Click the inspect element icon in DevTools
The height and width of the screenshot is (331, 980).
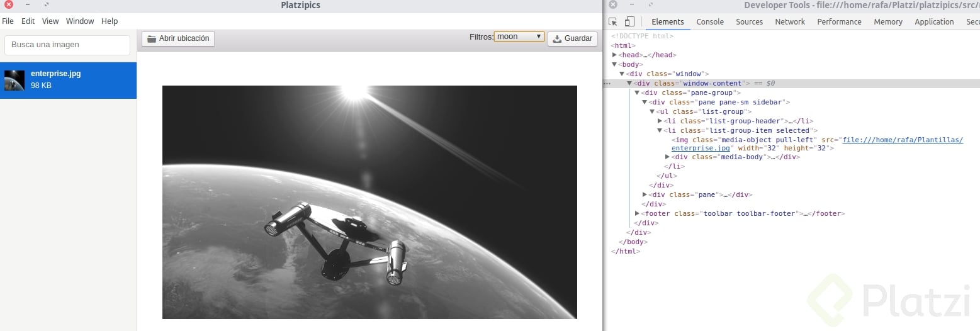[613, 21]
